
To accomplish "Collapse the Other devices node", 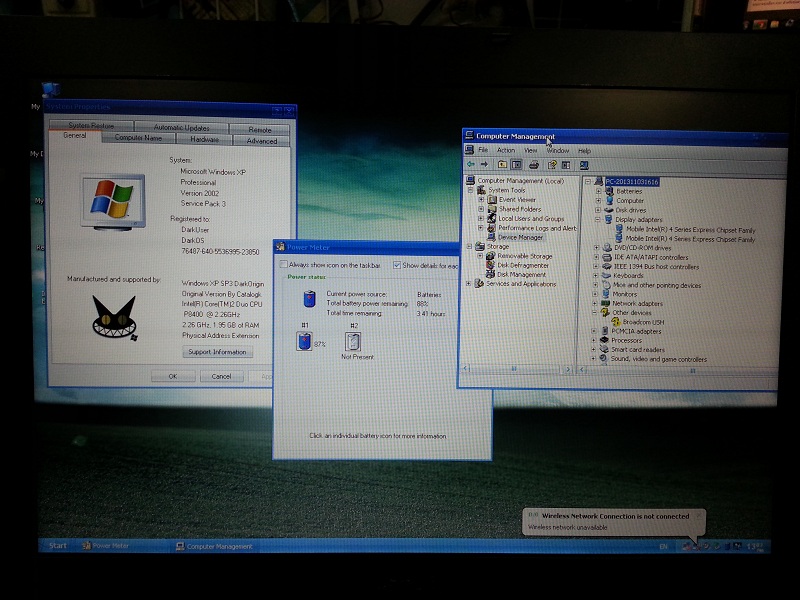I will click(594, 312).
